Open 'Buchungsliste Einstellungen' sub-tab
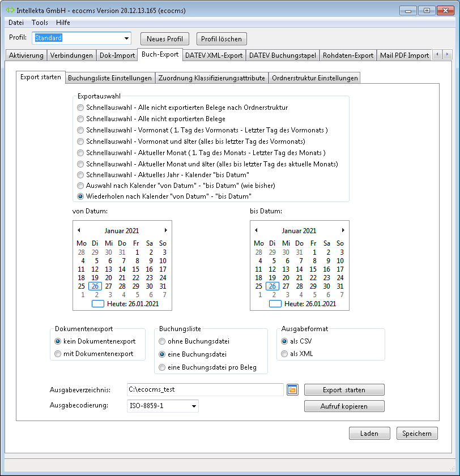This screenshot has width=460, height=476. 110,78
